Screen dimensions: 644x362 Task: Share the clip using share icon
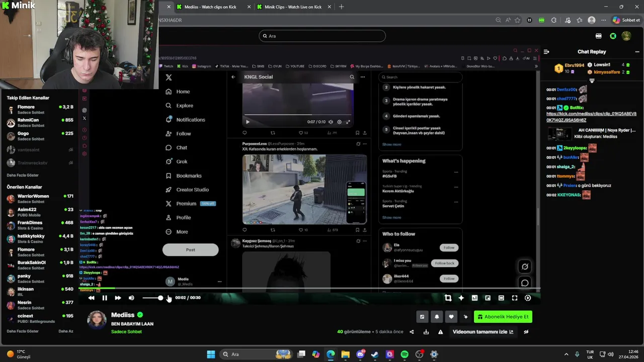click(412, 332)
